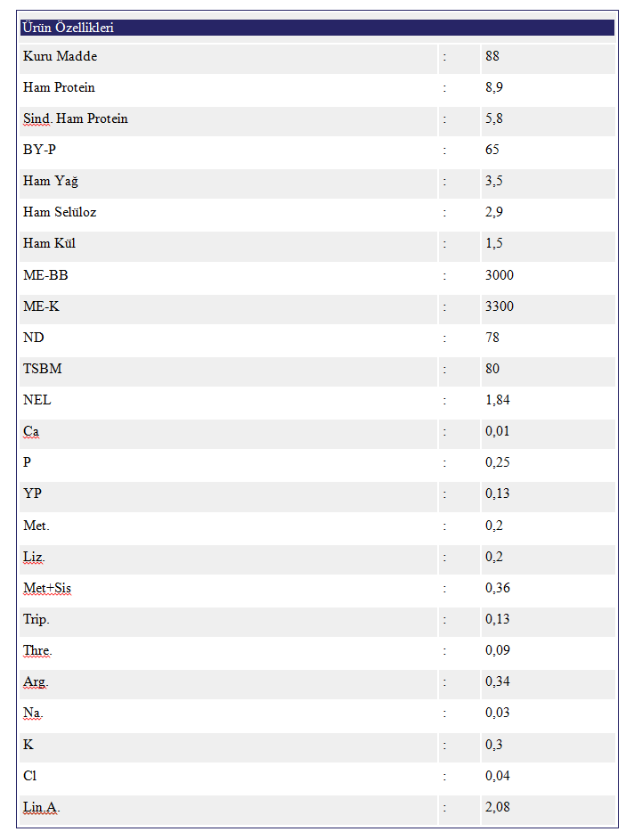Click the 'Cl' row label
Viewport: 634px width, 840px height.
tap(29, 776)
